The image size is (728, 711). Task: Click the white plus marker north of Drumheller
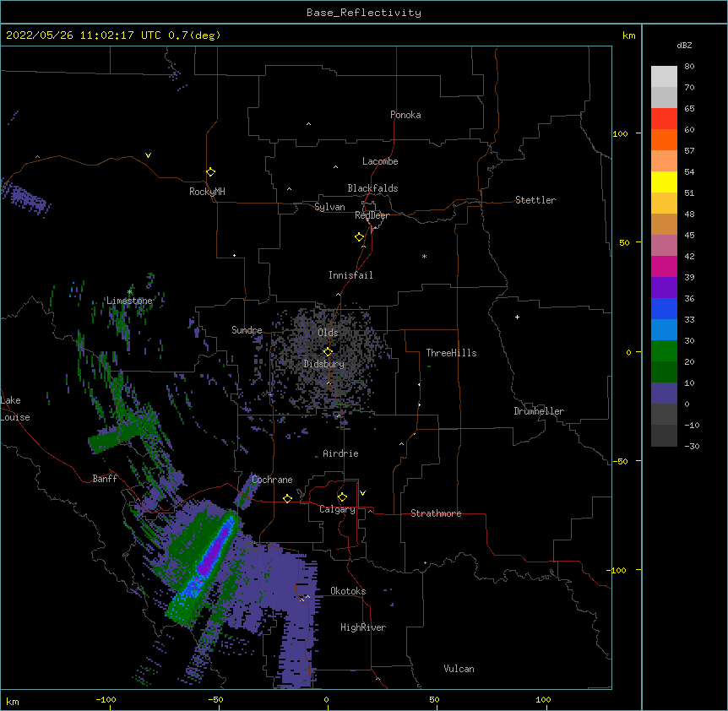(517, 317)
